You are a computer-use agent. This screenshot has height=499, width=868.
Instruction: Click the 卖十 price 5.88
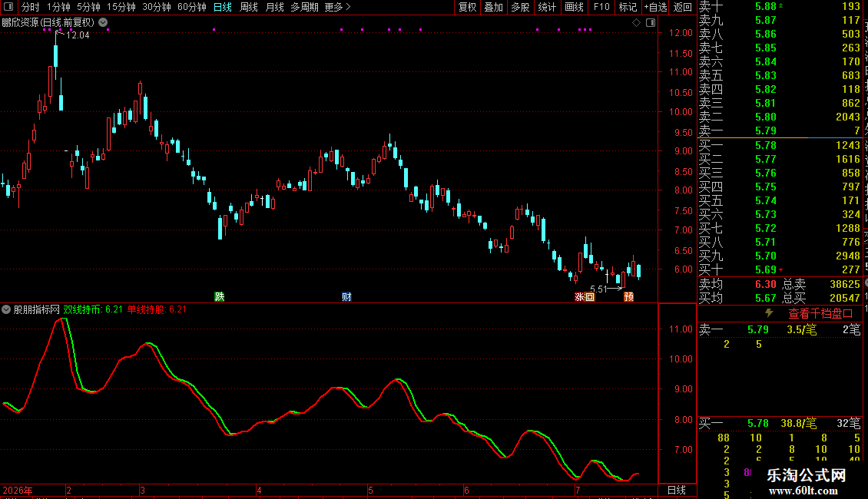coord(766,6)
